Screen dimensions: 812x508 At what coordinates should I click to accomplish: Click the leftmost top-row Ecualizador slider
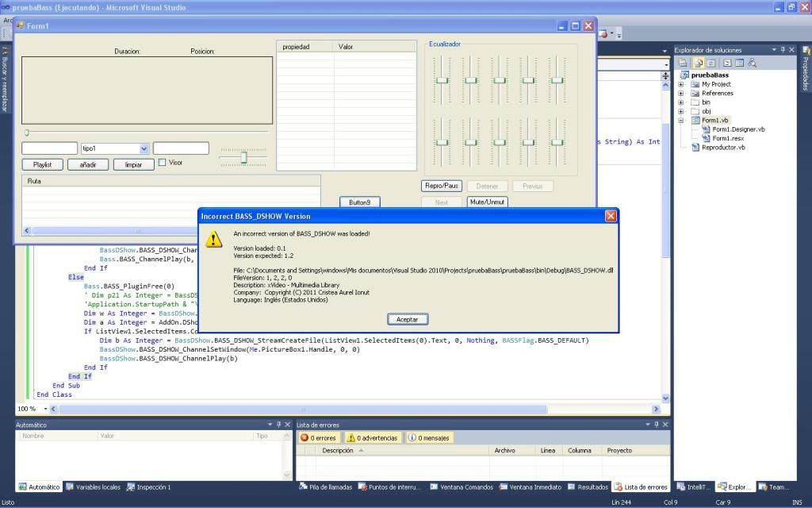[x=442, y=80]
